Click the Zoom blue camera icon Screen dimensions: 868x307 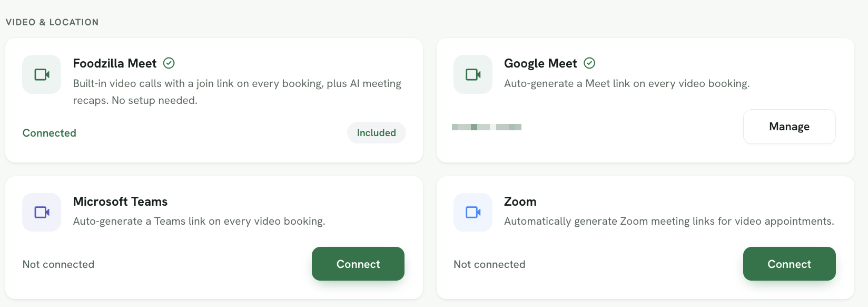pos(473,212)
